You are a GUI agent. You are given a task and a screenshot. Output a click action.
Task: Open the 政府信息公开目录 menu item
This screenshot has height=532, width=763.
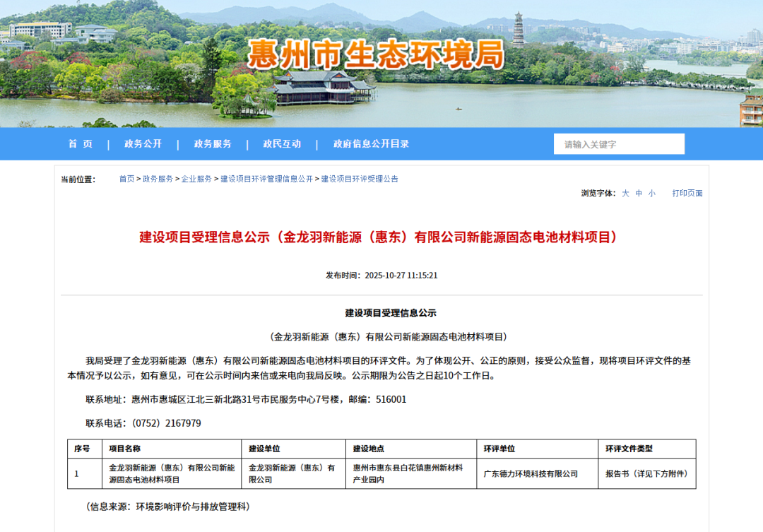click(x=371, y=143)
